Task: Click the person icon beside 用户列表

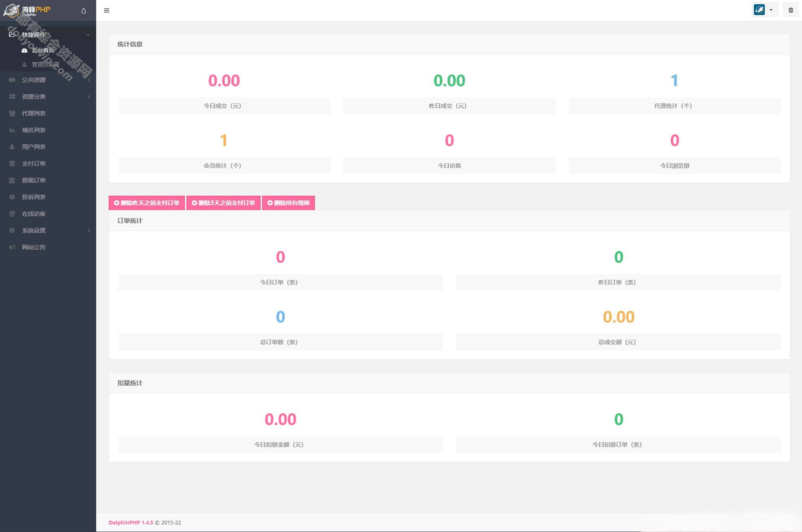Action: tap(12, 147)
